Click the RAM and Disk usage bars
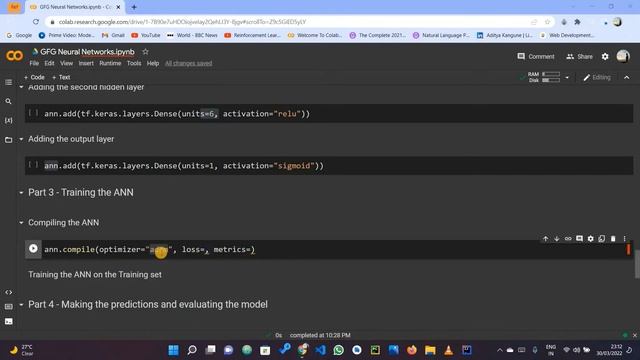 tap(544, 77)
